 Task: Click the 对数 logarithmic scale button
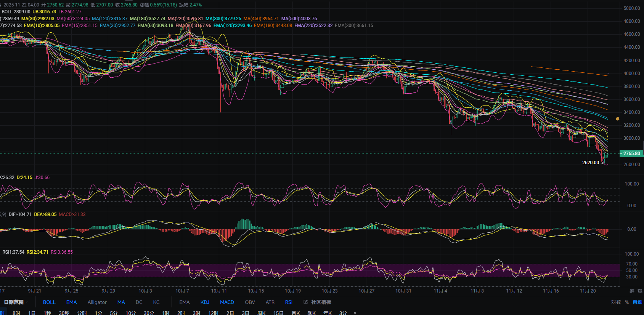(616, 302)
